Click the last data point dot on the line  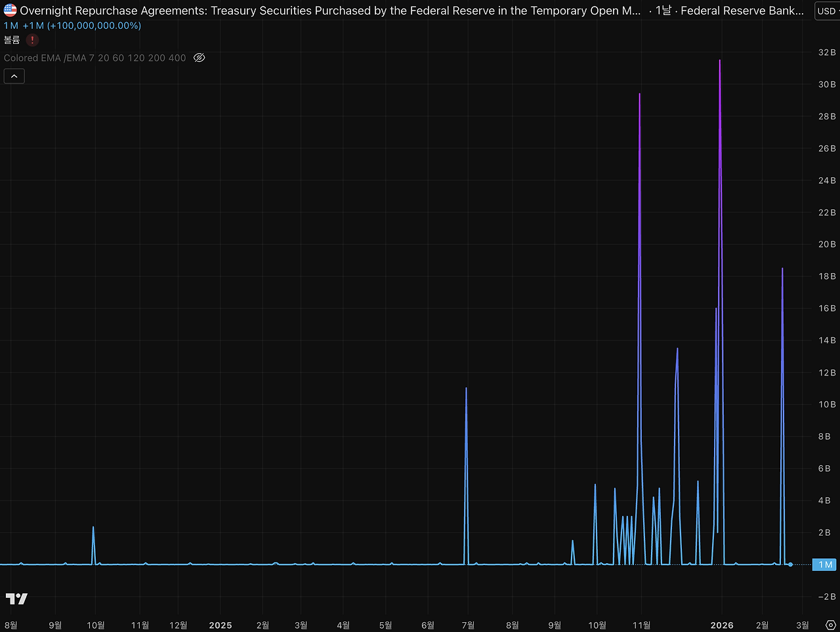(790, 564)
